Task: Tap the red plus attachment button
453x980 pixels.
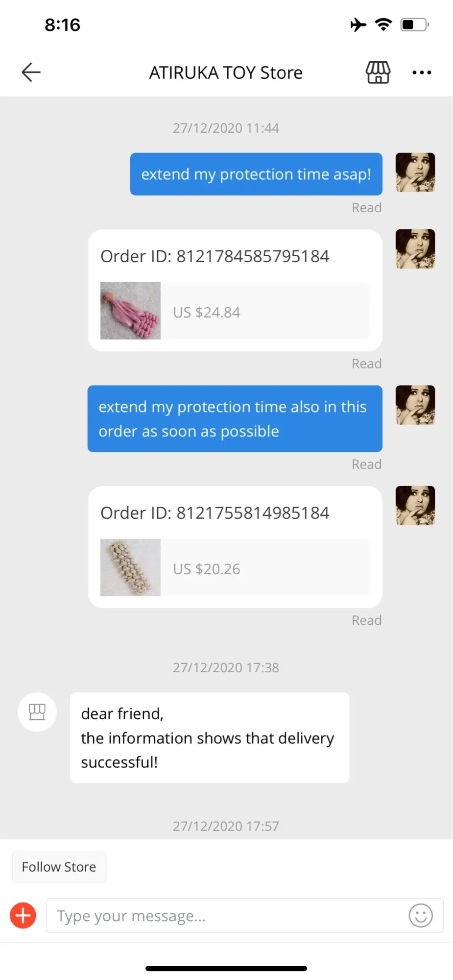Action: pyautogui.click(x=23, y=915)
